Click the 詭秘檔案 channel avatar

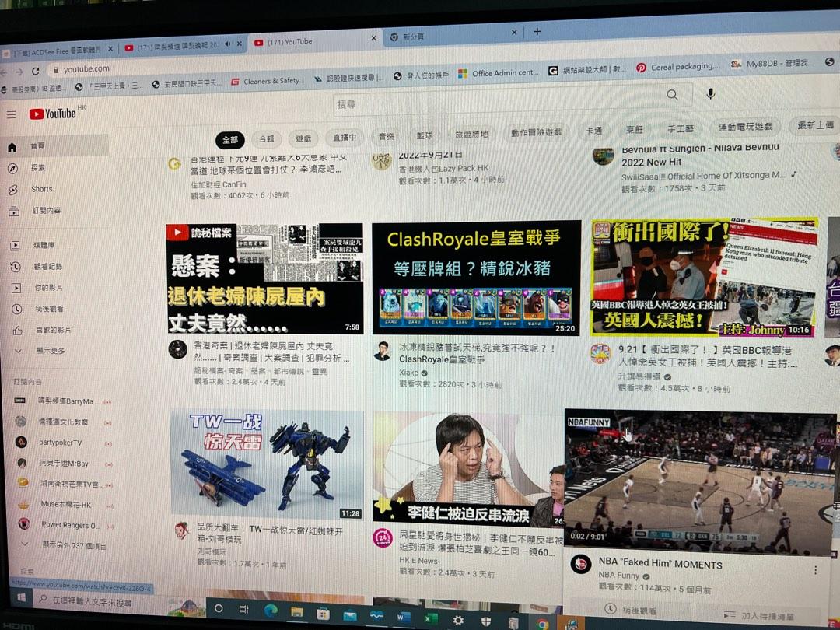[x=177, y=349]
